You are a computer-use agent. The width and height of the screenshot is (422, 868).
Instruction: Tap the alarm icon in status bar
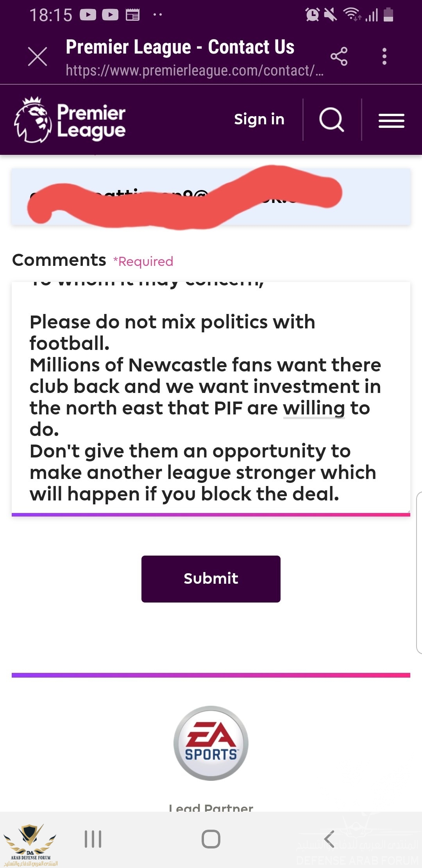coord(312,15)
